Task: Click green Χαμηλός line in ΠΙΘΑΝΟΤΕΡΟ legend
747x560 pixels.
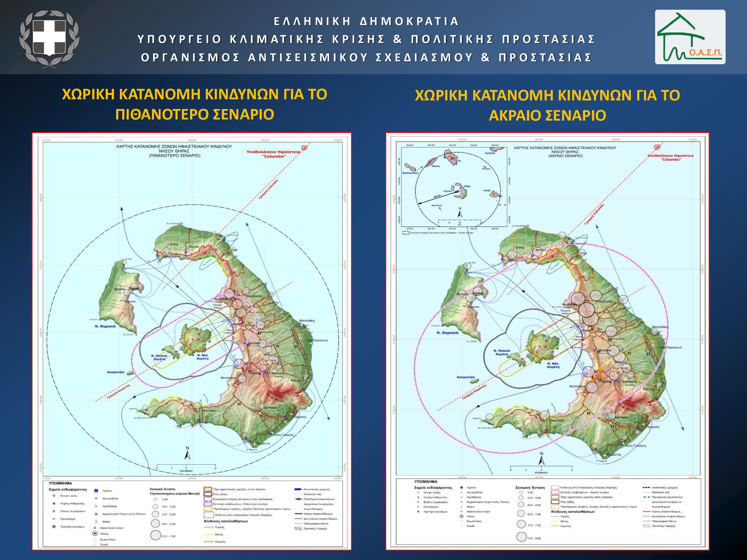Action: [x=209, y=542]
